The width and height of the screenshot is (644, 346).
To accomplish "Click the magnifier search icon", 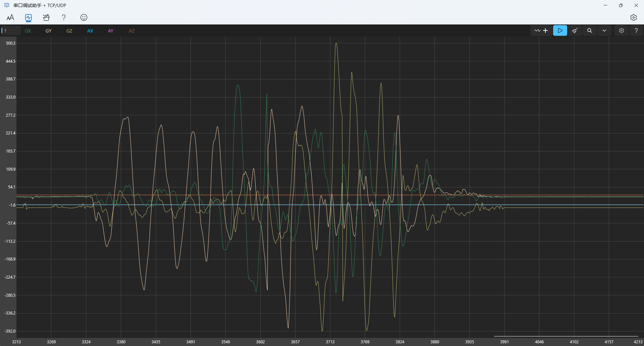I will 589,31.
